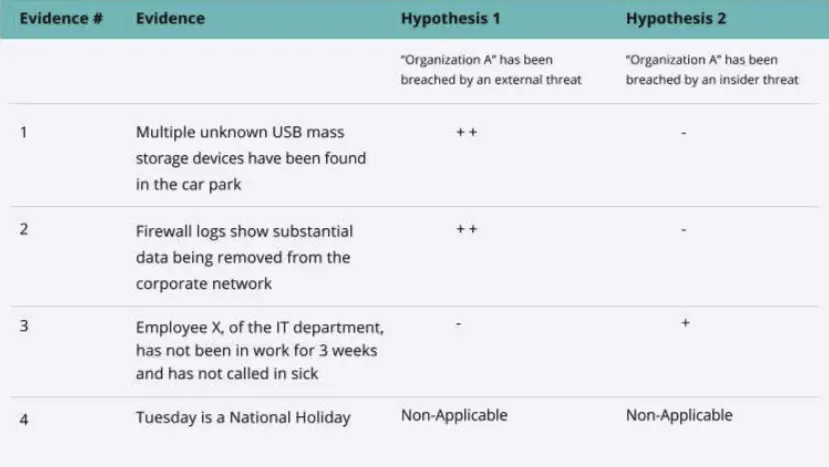829x467 pixels.
Task: Select evidence number 2 cell
Action: (24, 229)
